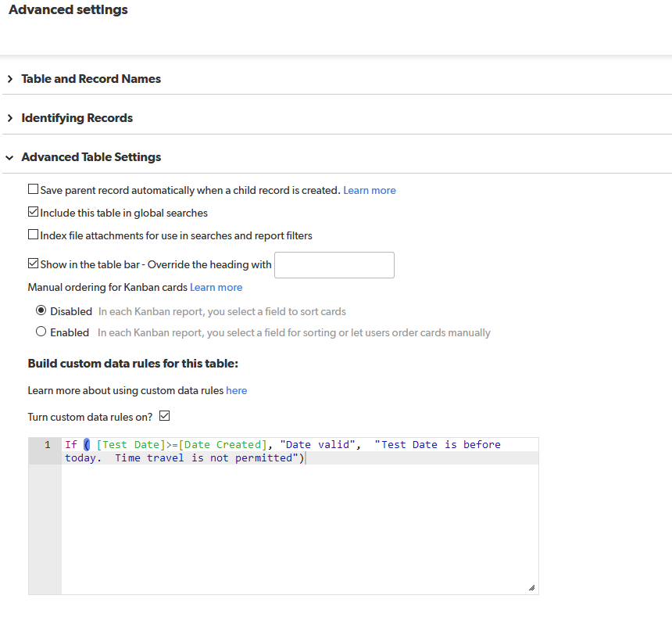Uncheck Include this table in global searches
This screenshot has width=672, height=617.
click(x=33, y=212)
